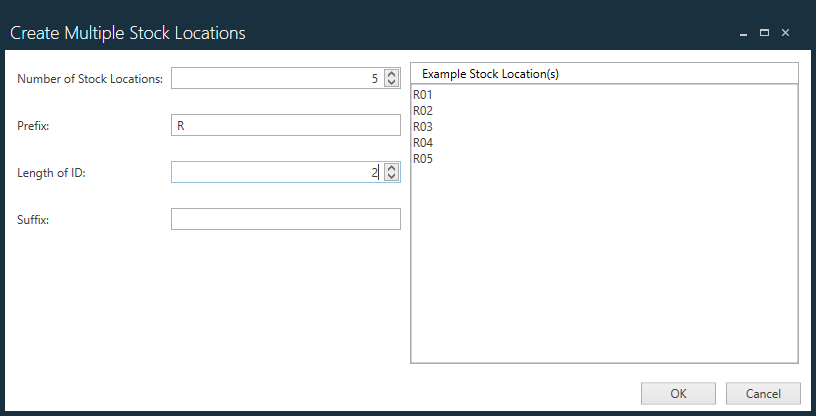Pick R03 from the example locations
This screenshot has height=416, width=816.
422,127
